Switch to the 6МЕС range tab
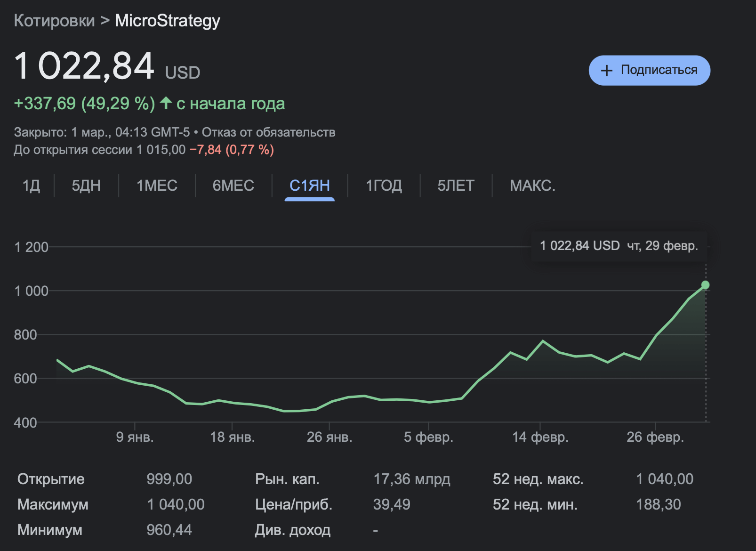The height and width of the screenshot is (551, 756). coord(233,186)
